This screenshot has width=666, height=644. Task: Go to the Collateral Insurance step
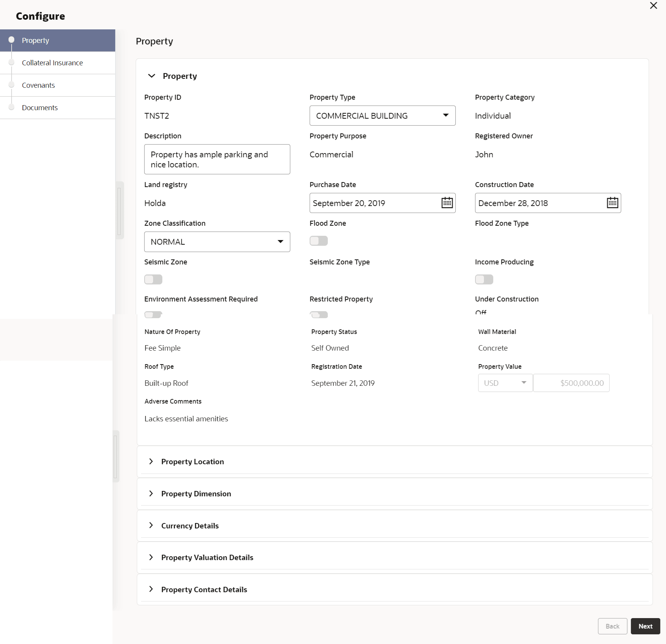click(58, 63)
